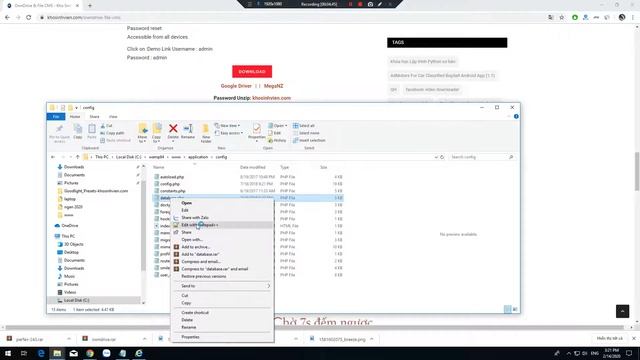The height and width of the screenshot is (360, 640).
Task: Open Move to dropdown in ribbon
Action: (142, 133)
